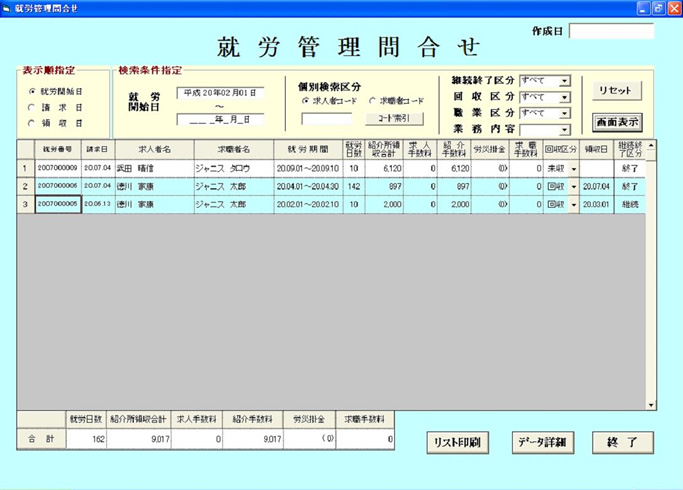Screen dimensions: 683x490
Task: Click the grid's scroll down arrow
Action: (x=652, y=404)
